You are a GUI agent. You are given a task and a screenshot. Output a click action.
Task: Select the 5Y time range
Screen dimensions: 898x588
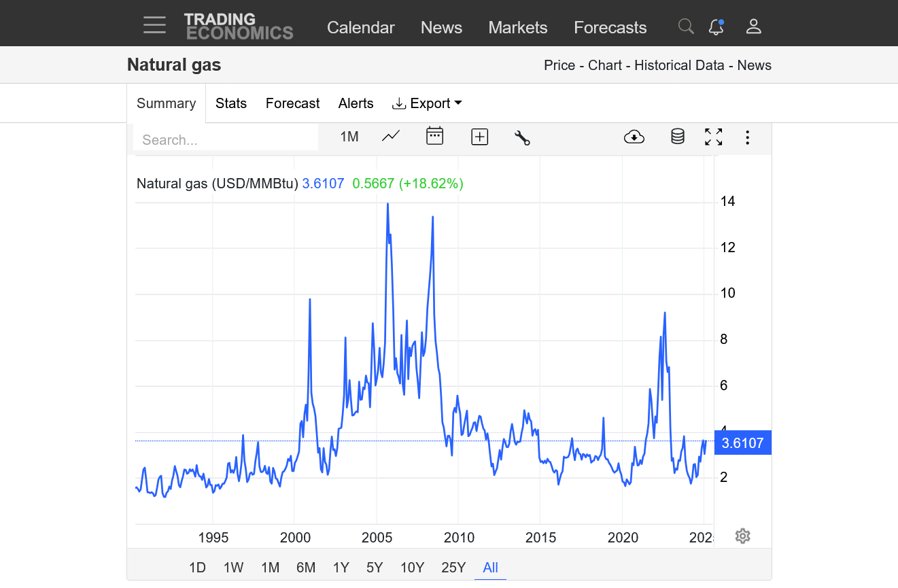click(x=375, y=568)
